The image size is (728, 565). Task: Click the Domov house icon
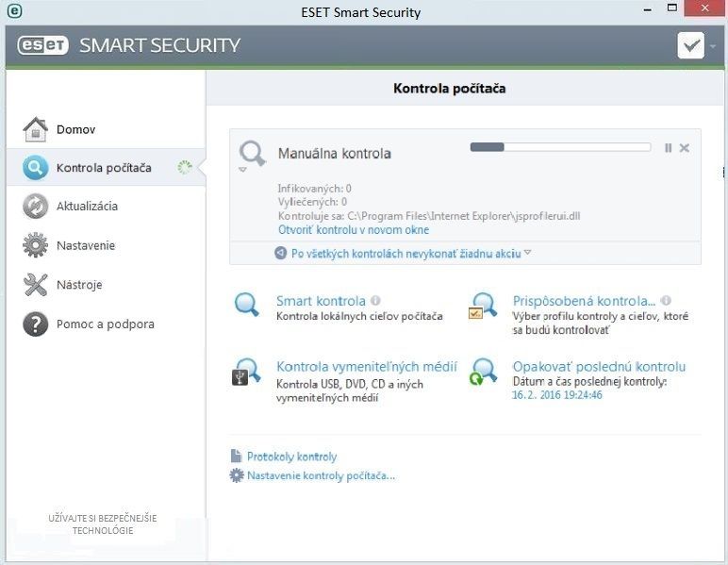coord(35,129)
